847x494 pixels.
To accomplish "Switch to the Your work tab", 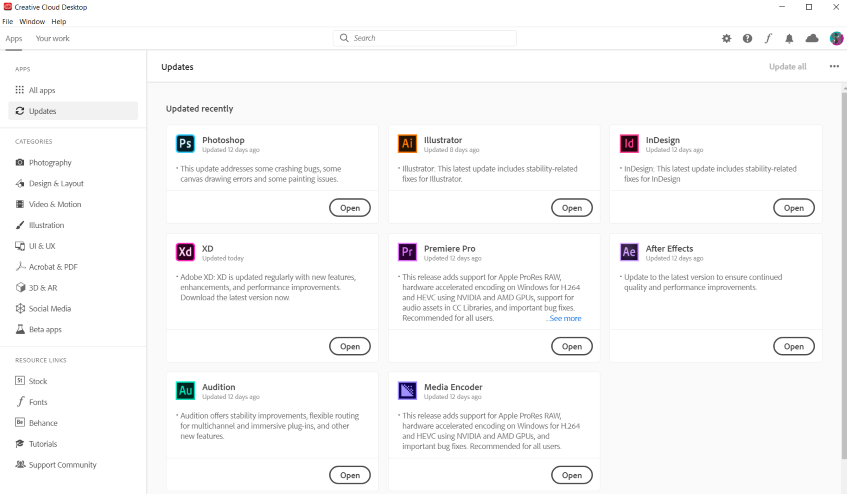I will 52,38.
